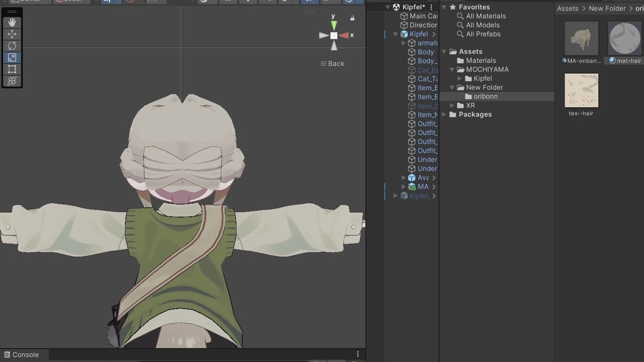Toggle the scene gizmo rotation lock

coord(352,18)
